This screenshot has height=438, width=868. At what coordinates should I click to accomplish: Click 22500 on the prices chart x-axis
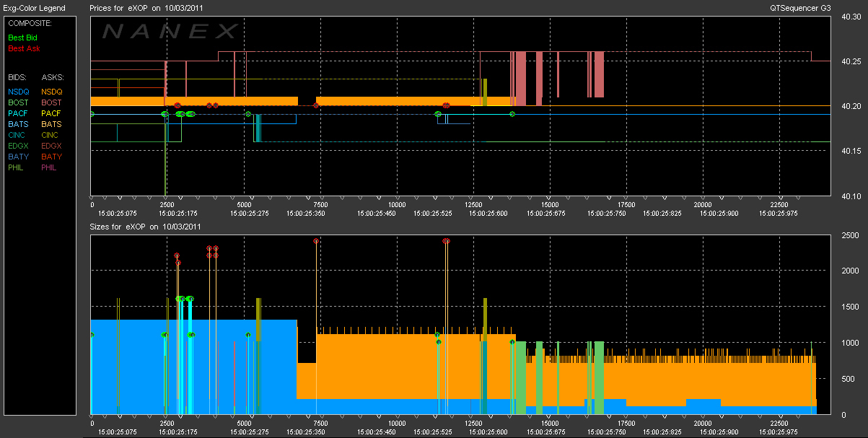click(779, 205)
